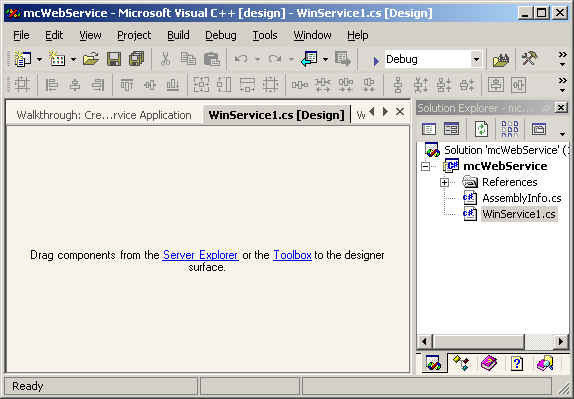Click Make Horizontal Spacing Equal icon
Image resolution: width=574 pixels, height=399 pixels.
300,85
